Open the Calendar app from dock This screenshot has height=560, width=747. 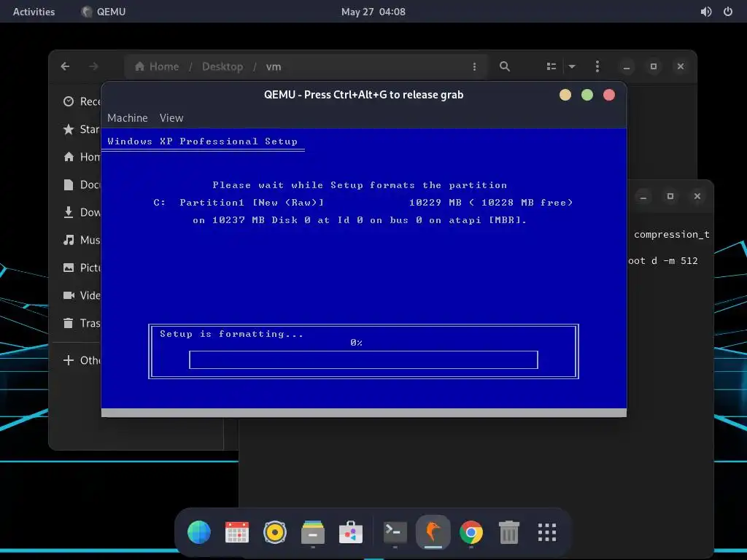point(237,532)
